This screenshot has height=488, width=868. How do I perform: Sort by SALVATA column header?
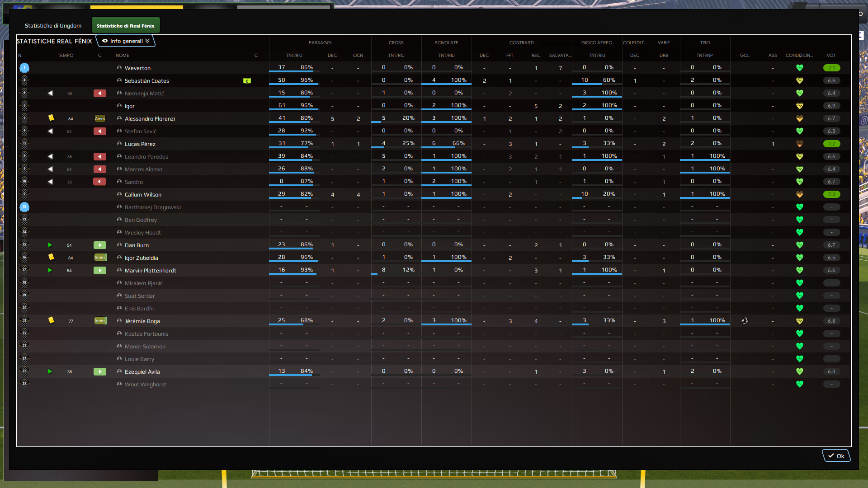tap(560, 55)
